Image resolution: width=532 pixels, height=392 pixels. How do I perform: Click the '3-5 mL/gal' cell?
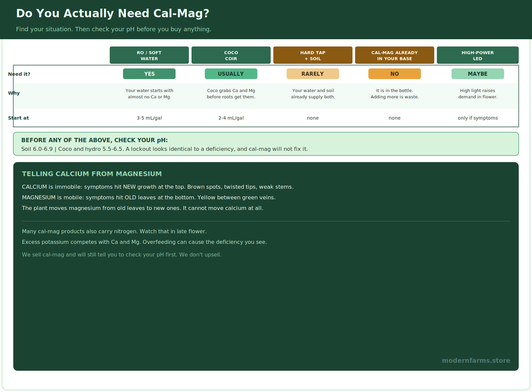tap(149, 118)
